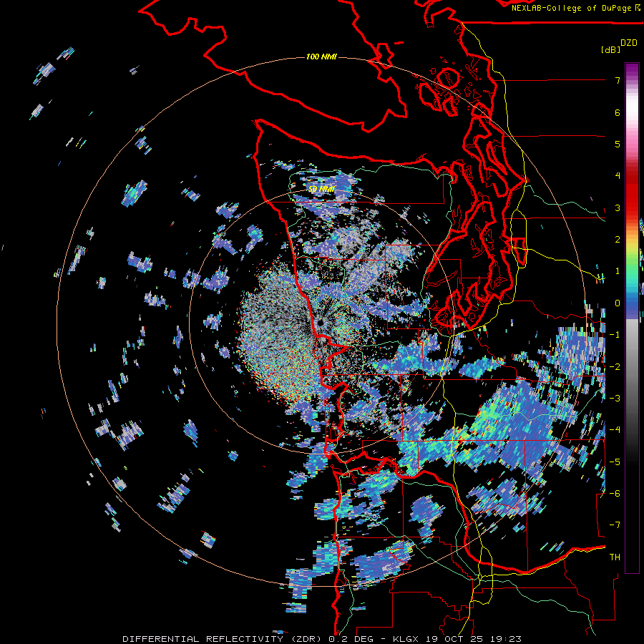Click the Differential Reflectivity (ZDR) caption

pyautogui.click(x=223, y=639)
